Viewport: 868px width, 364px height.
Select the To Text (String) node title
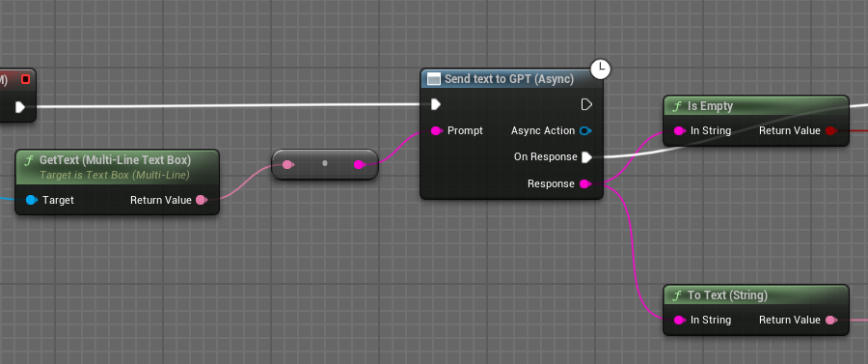(x=727, y=295)
